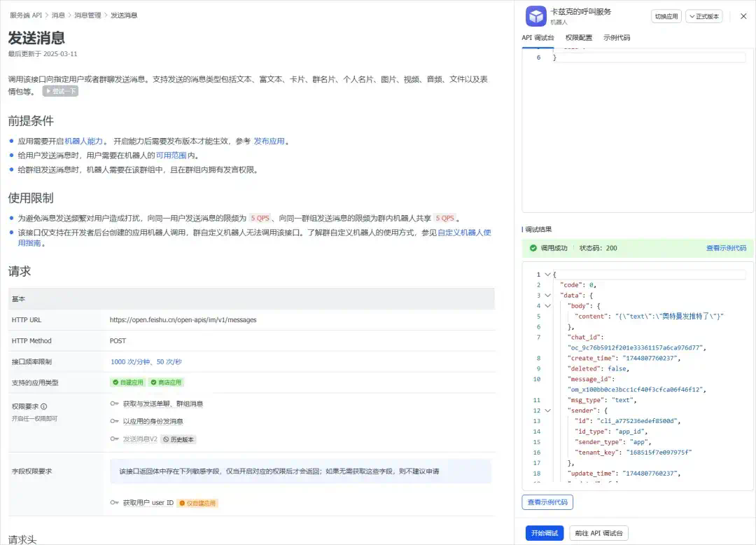The width and height of the screenshot is (756, 545).
Task: Click the 切换应用 button
Action: pos(666,16)
